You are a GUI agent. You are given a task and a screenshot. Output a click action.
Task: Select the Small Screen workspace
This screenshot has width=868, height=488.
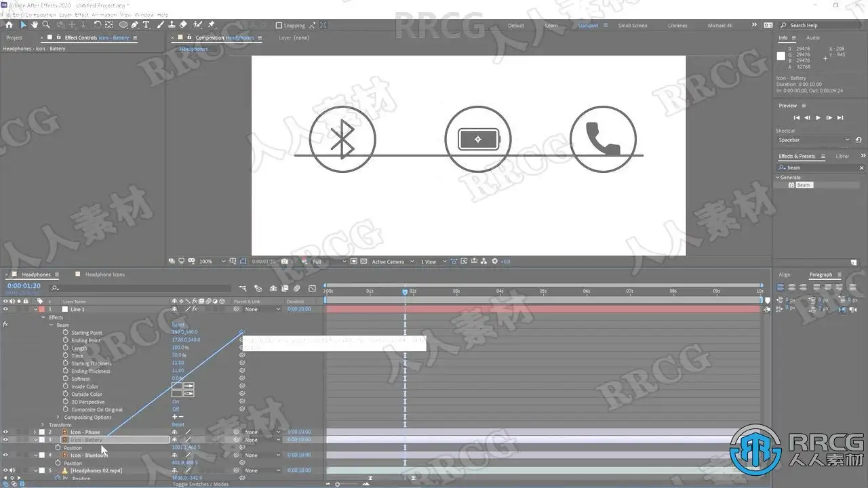point(633,26)
